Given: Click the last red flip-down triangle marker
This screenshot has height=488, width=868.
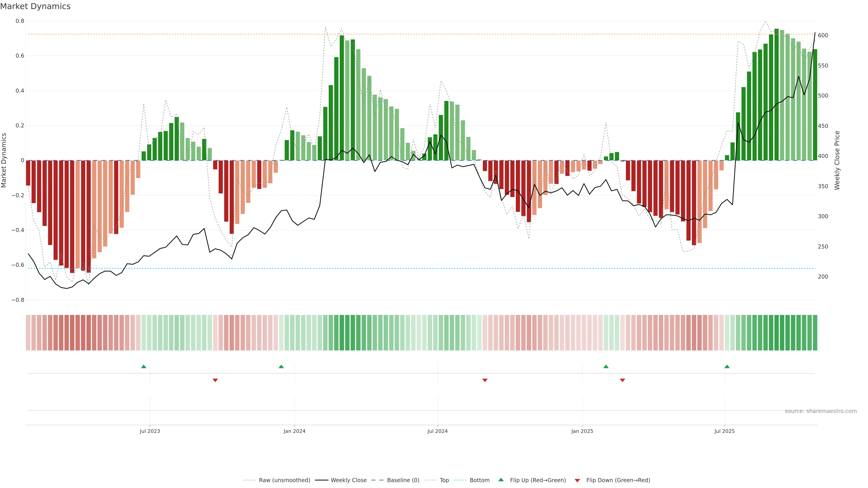Looking at the screenshot, I should pyautogui.click(x=622, y=380).
